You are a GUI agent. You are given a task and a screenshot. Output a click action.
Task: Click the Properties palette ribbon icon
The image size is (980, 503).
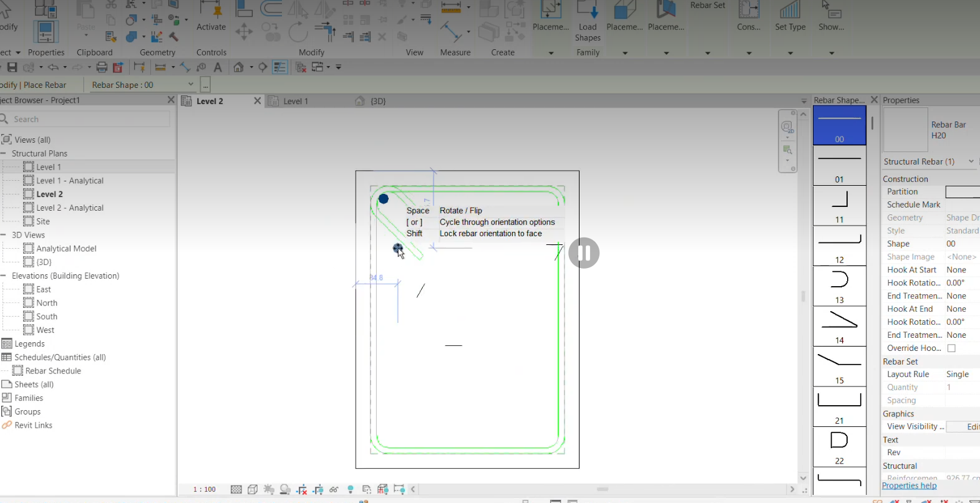pyautogui.click(x=46, y=31)
